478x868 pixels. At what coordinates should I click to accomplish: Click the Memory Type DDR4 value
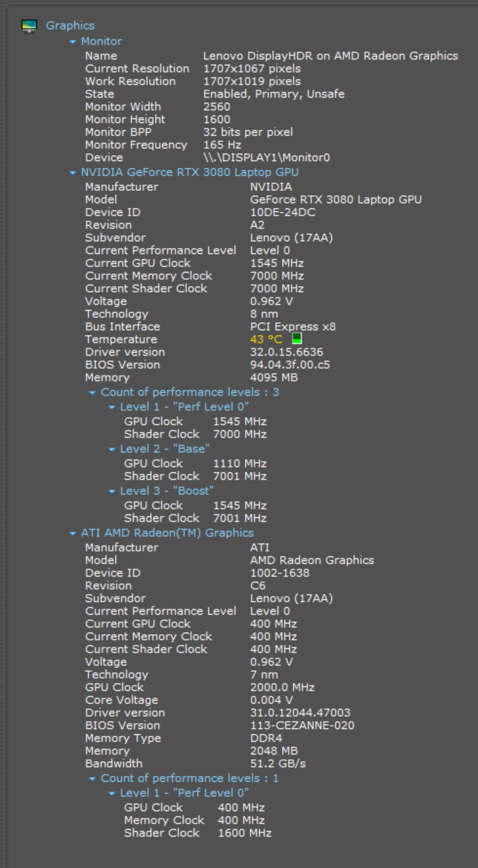(x=266, y=738)
